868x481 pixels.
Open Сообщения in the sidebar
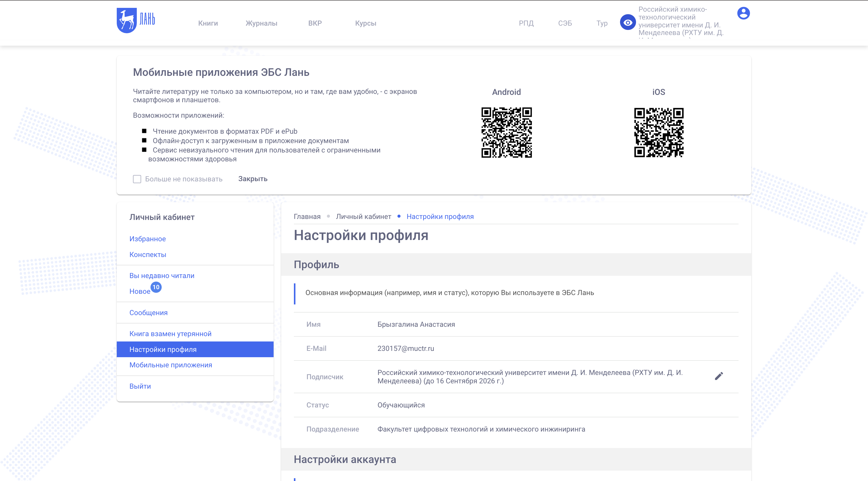148,313
